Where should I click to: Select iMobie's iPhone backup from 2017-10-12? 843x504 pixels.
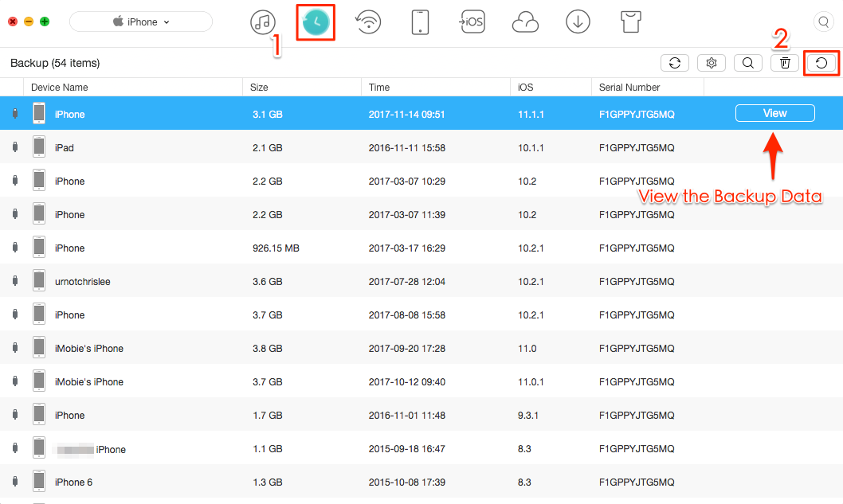click(88, 382)
